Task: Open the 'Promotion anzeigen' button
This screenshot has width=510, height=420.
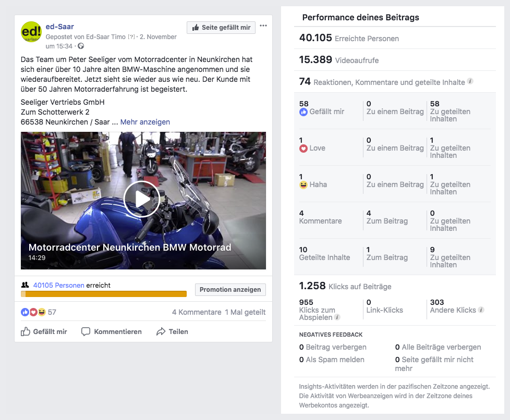Action: (230, 290)
